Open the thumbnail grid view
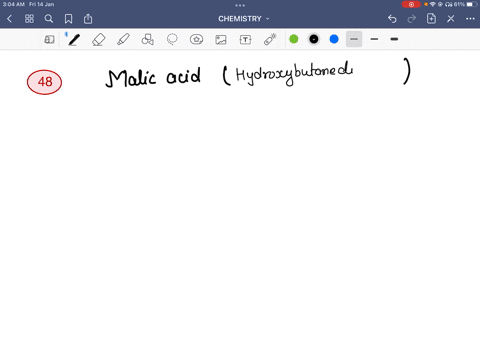480x360 pixels. 29,19
